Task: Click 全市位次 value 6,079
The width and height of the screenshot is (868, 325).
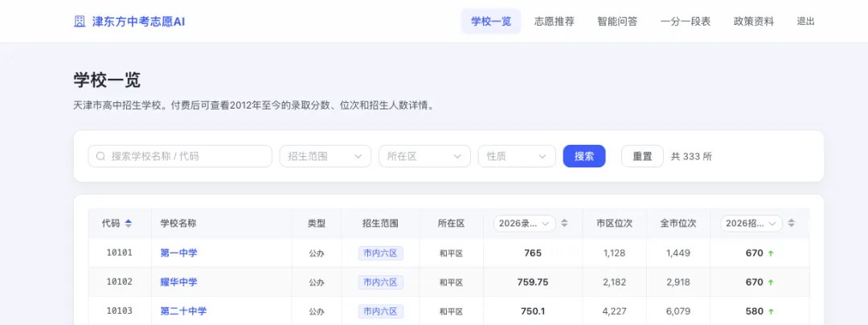Action: tap(678, 311)
